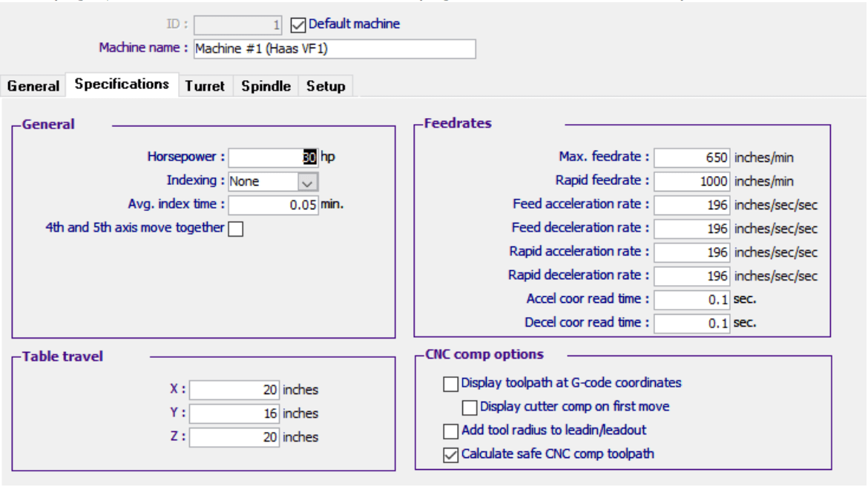868x487 pixels.
Task: Switch to the Setup tab
Action: (326, 86)
